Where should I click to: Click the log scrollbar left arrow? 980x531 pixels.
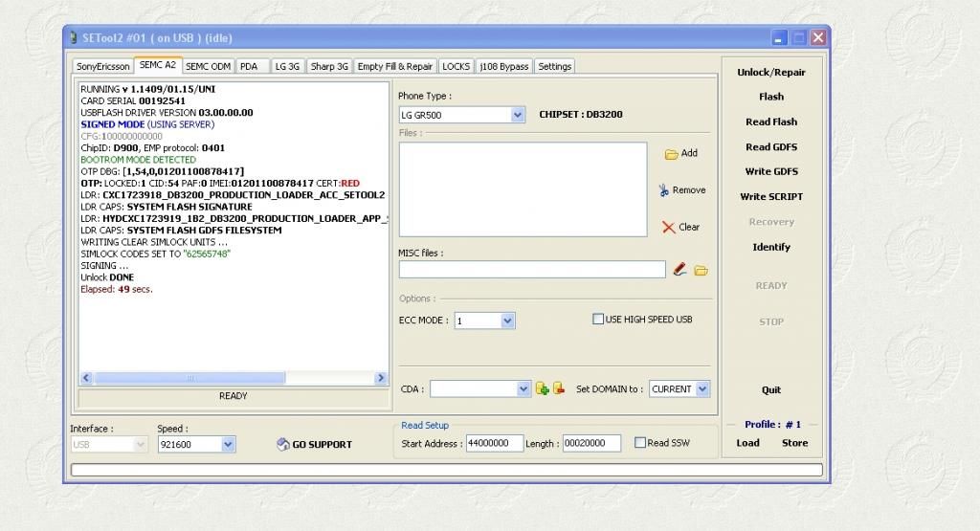tap(86, 378)
